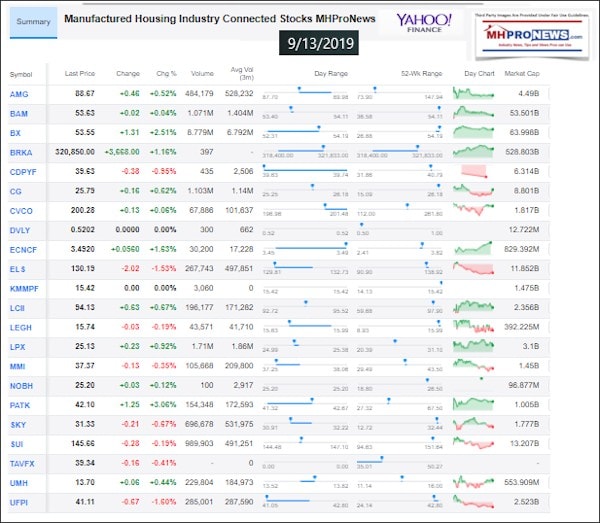Open the BAM ticker symbol link
Screen dimensions: 600x523
tap(19, 114)
